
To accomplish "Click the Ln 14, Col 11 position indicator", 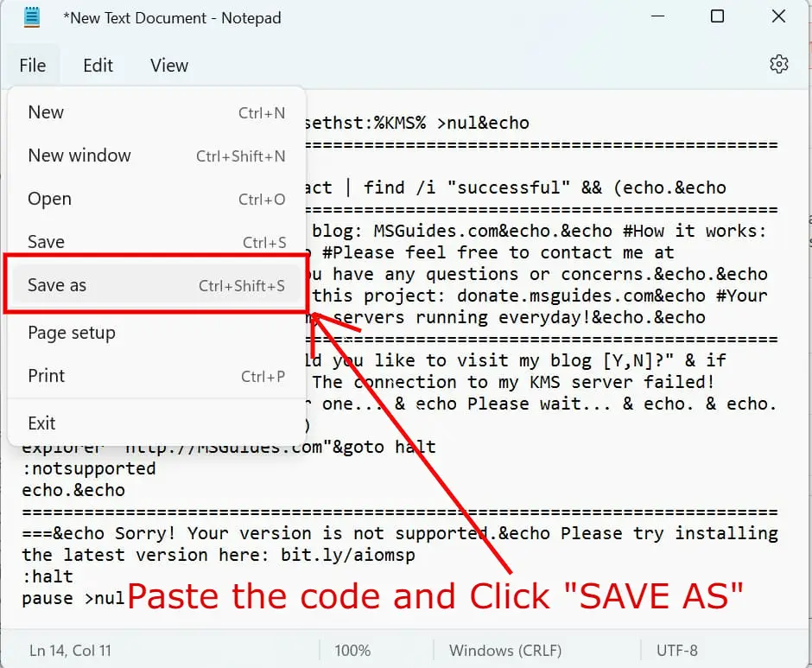I will click(70, 650).
